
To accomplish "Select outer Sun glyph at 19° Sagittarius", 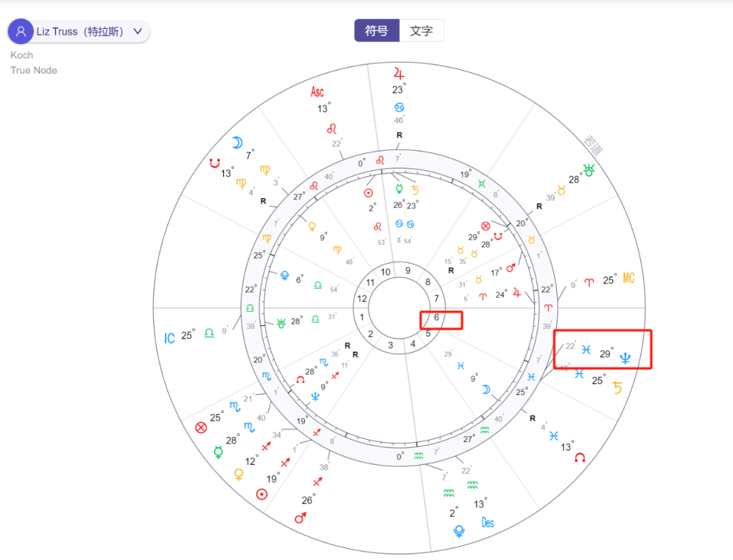I will click(262, 494).
